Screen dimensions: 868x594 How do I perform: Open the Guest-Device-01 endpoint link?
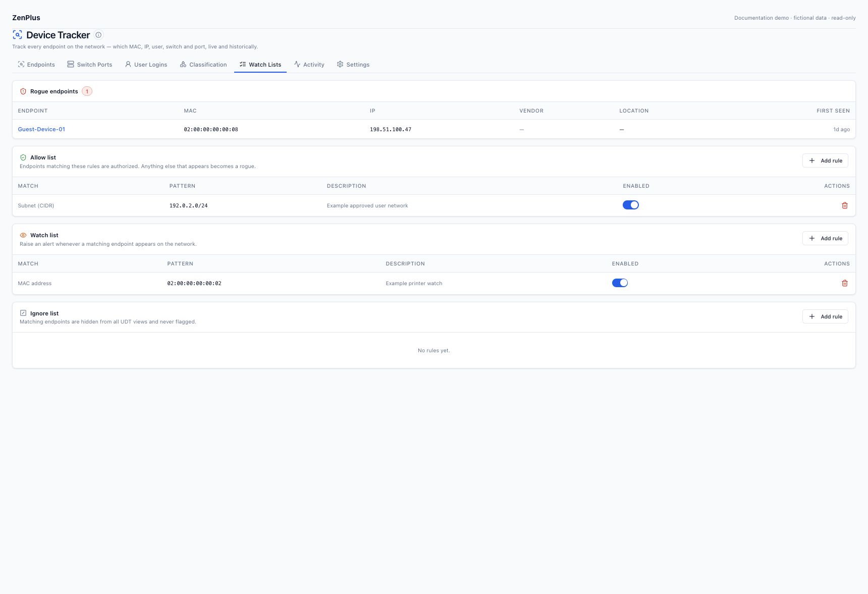pyautogui.click(x=41, y=129)
